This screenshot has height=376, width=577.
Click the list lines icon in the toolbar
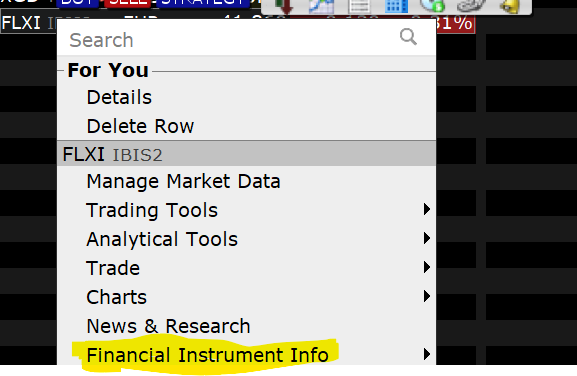[x=359, y=6]
